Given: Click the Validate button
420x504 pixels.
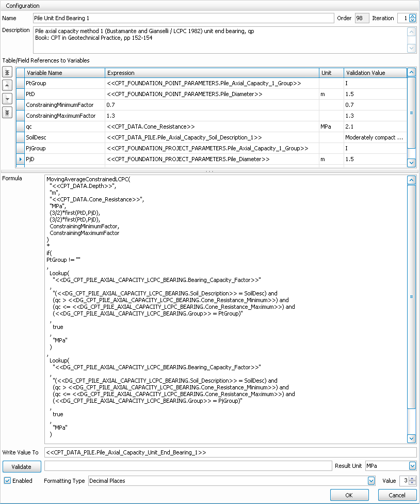Looking at the screenshot, I should [x=22, y=467].
